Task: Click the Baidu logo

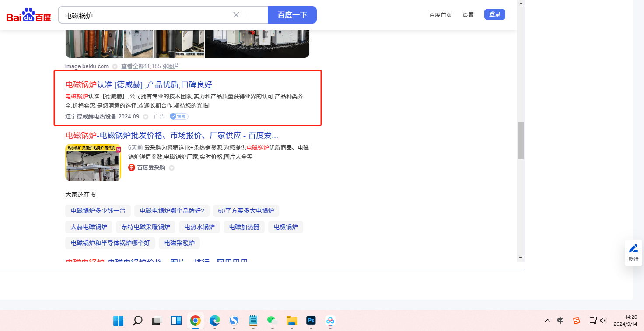Action: click(x=28, y=15)
